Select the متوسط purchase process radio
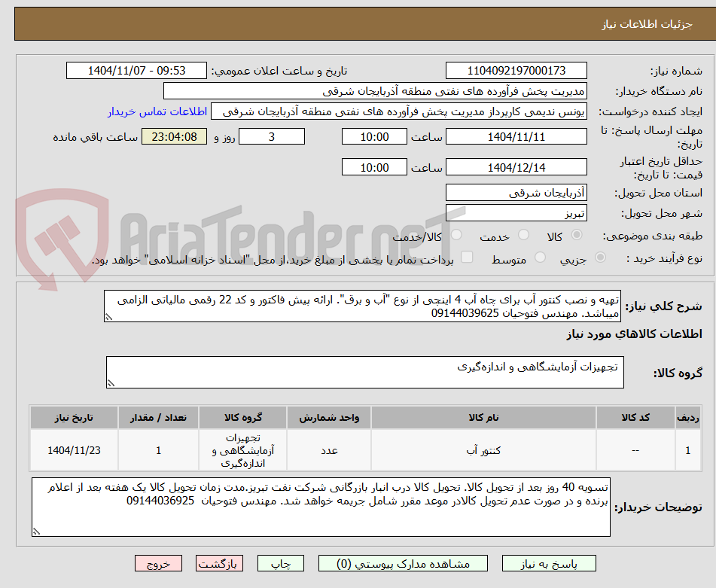716x588 pixels. (x=540, y=257)
